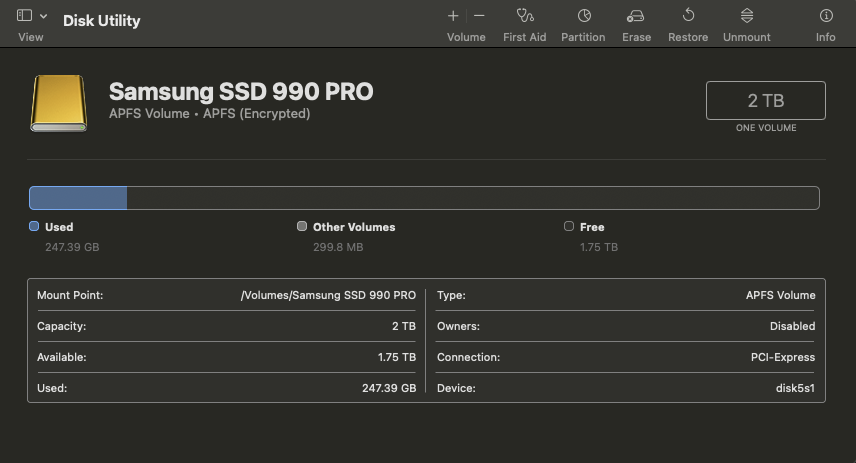This screenshot has height=463, width=856.
Task: Toggle the sidebar view icon
Action: (x=25, y=15)
